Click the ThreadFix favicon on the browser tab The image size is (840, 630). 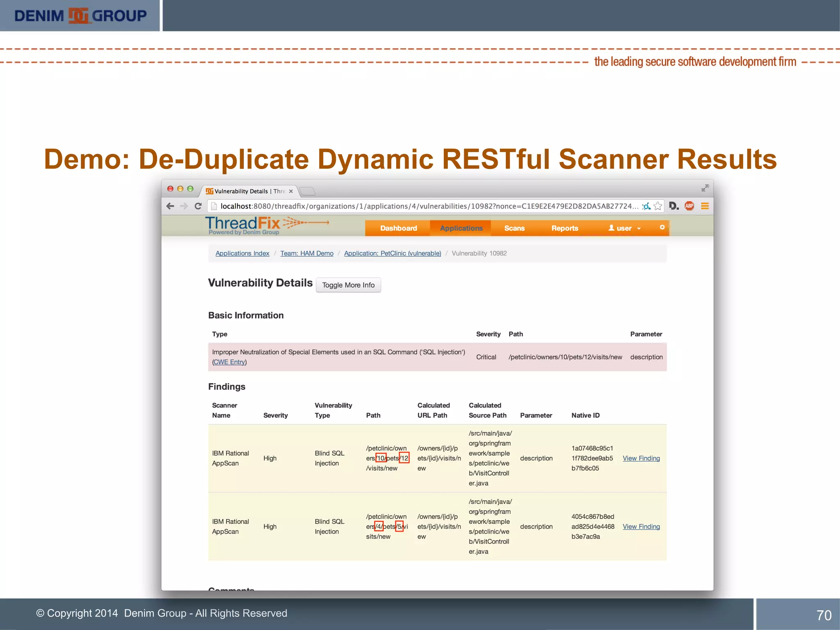(x=210, y=191)
